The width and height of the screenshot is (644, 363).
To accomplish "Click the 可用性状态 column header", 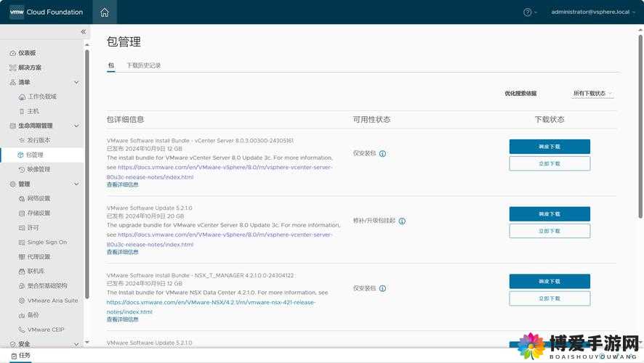I will 371,119.
